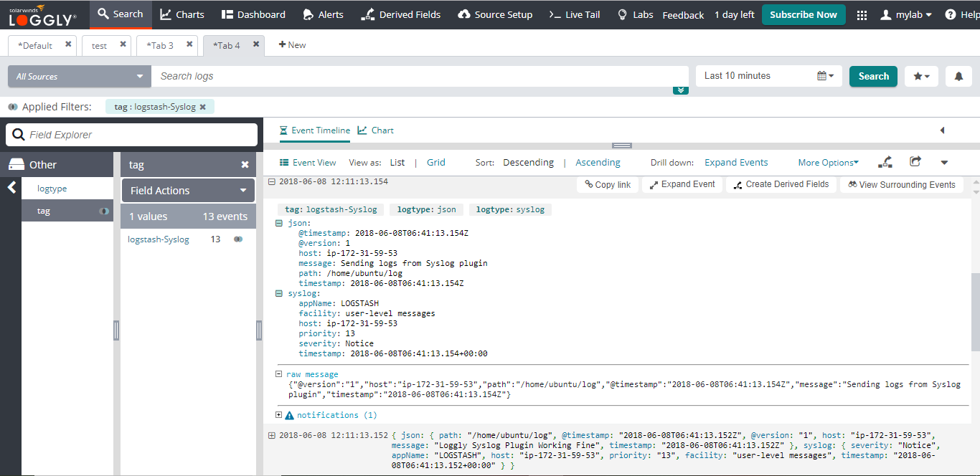The width and height of the screenshot is (980, 476).
Task: Click the derived fields icon near More Options
Action: coord(886,162)
